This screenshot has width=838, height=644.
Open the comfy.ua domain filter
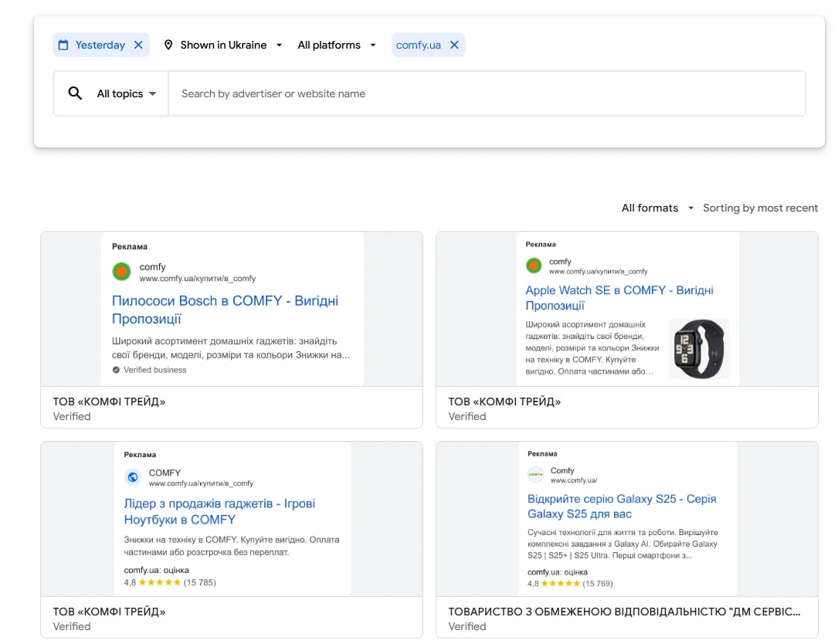point(419,45)
